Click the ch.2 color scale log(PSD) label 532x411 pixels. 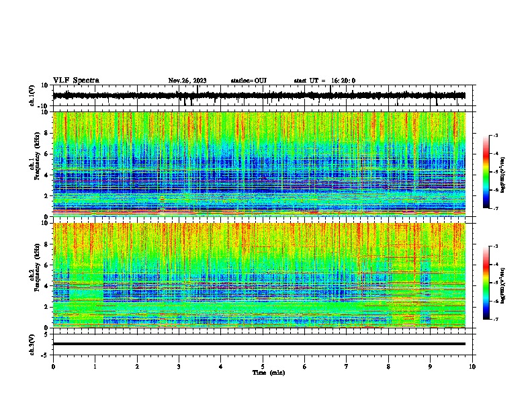503,285
